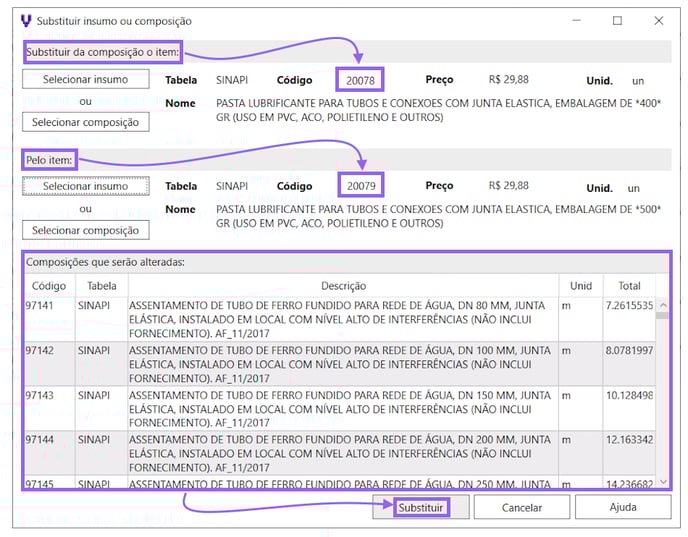
Task: Click the Substituir button
Action: pos(421,507)
